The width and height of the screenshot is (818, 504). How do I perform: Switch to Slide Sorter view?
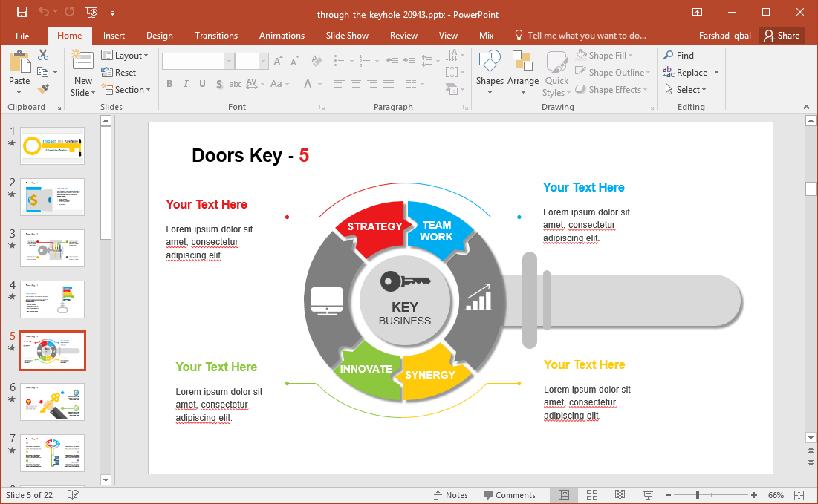592,495
